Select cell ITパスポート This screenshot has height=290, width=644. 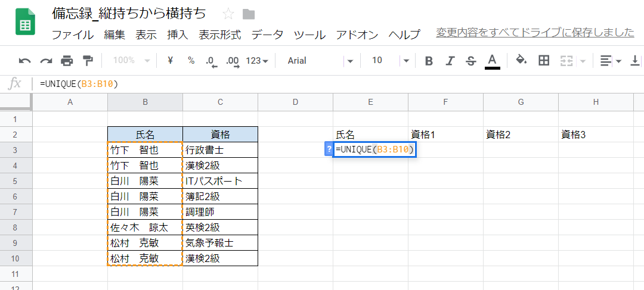220,181
